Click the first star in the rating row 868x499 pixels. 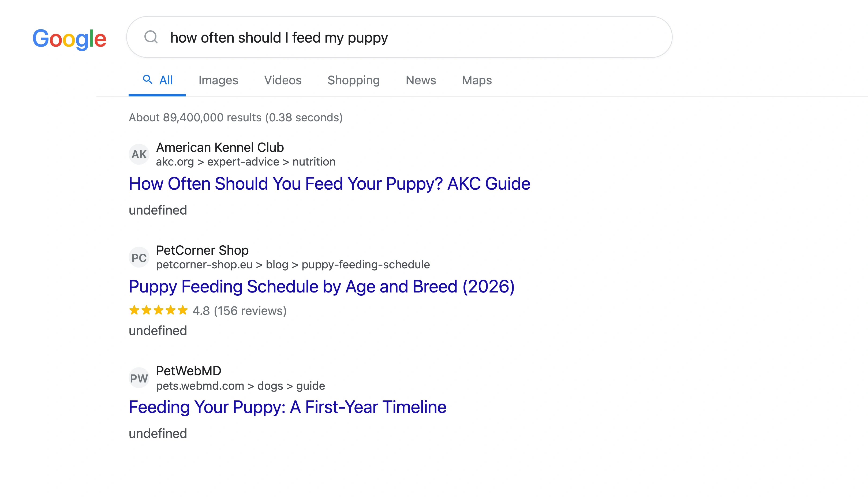[134, 310]
